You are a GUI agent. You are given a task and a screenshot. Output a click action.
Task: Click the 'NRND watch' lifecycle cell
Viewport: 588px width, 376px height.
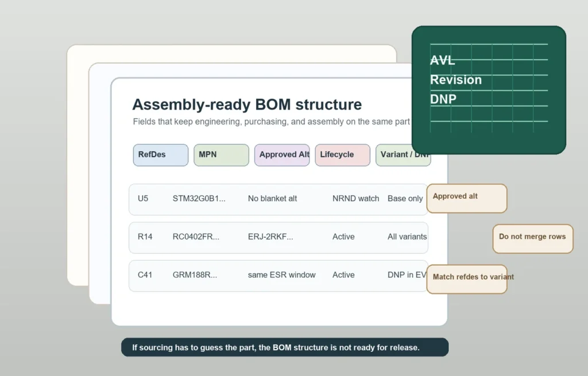click(355, 199)
